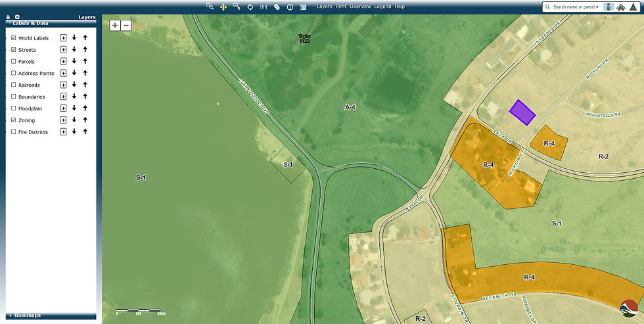Enable the Railroads layer checkbox
The width and height of the screenshot is (644, 324).
click(x=14, y=85)
